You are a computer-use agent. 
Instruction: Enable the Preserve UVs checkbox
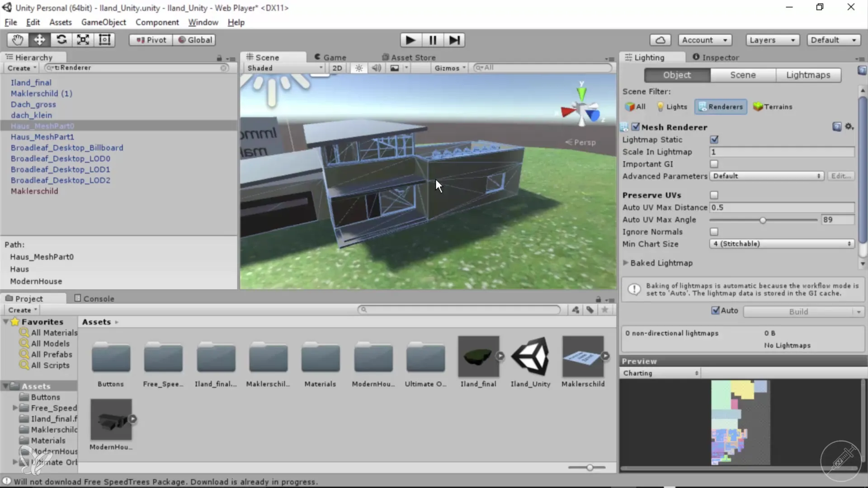tap(714, 195)
